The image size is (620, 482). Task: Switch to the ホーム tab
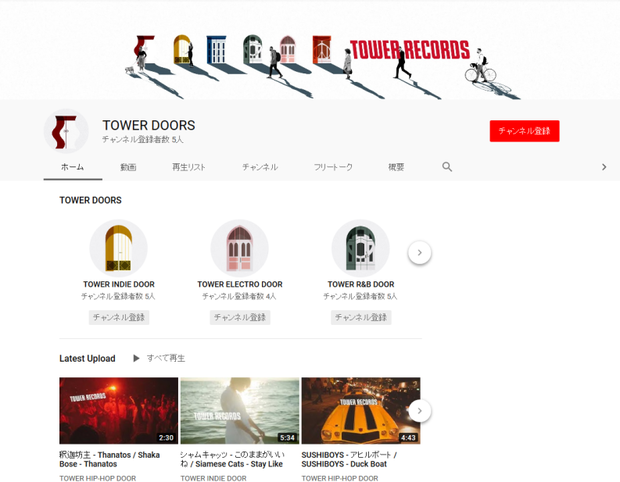pos(72,167)
